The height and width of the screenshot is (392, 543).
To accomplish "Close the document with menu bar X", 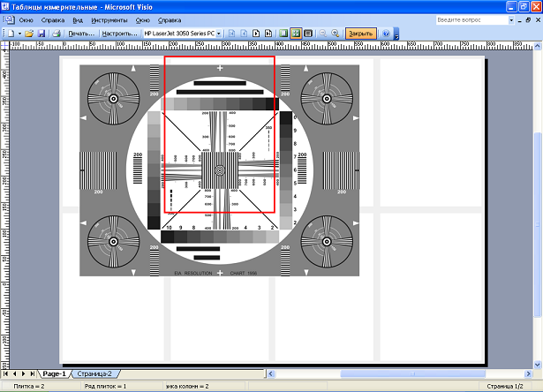I will pos(539,20).
